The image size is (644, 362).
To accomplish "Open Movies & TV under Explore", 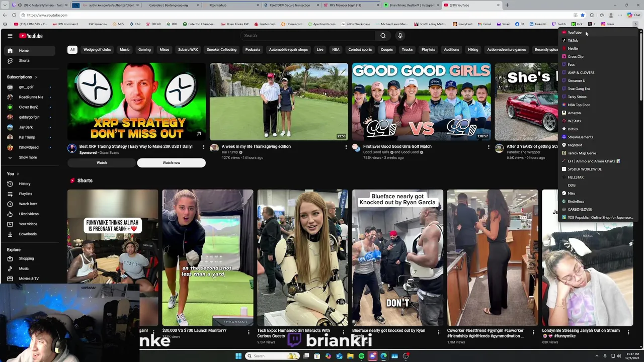I will click(x=30, y=279).
